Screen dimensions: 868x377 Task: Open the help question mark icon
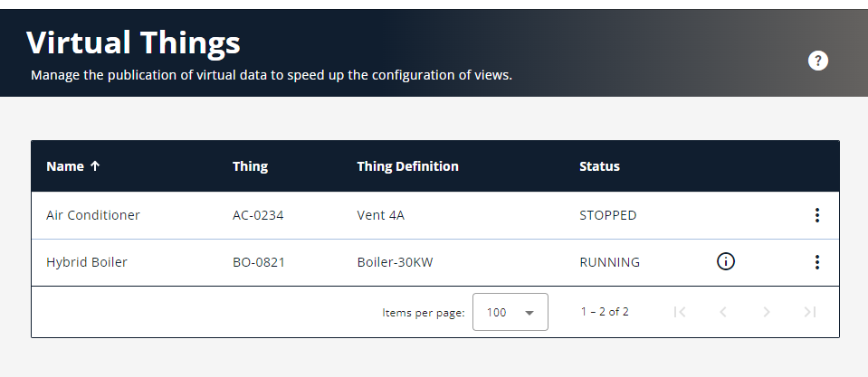(x=818, y=61)
